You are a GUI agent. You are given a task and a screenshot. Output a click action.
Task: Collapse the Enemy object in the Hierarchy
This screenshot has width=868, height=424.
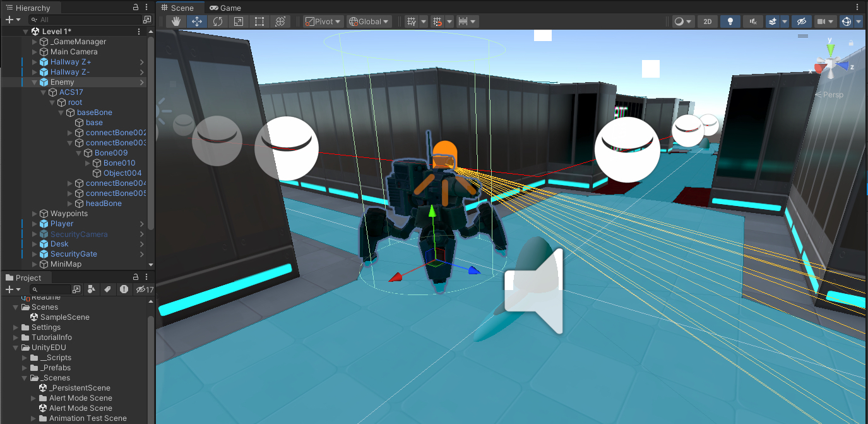coord(35,82)
